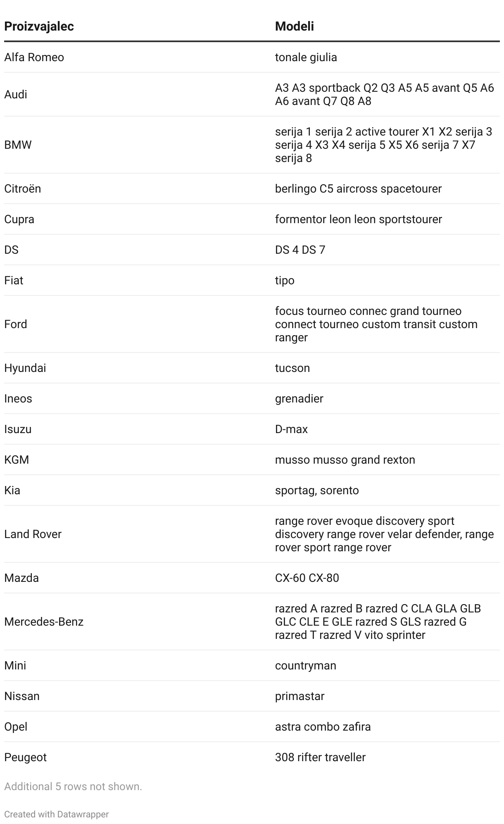504x824 pixels.
Task: Click the Land Rover manufacturer cell
Action: [33, 534]
